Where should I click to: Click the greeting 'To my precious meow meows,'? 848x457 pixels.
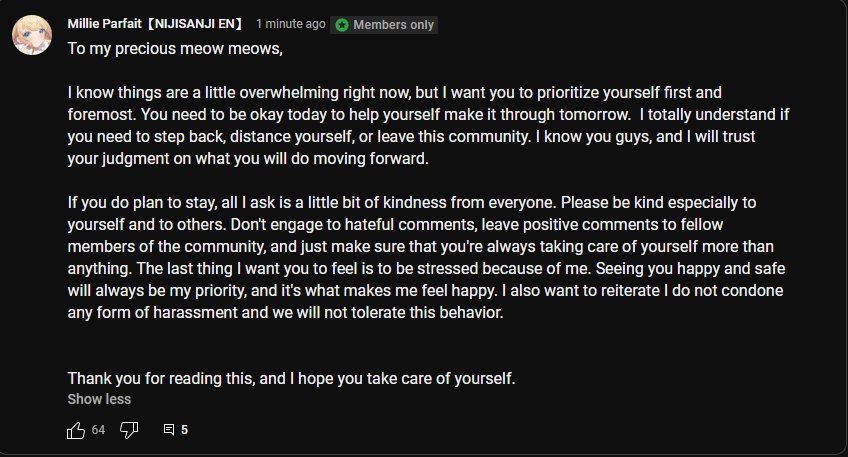pyautogui.click(x=175, y=49)
